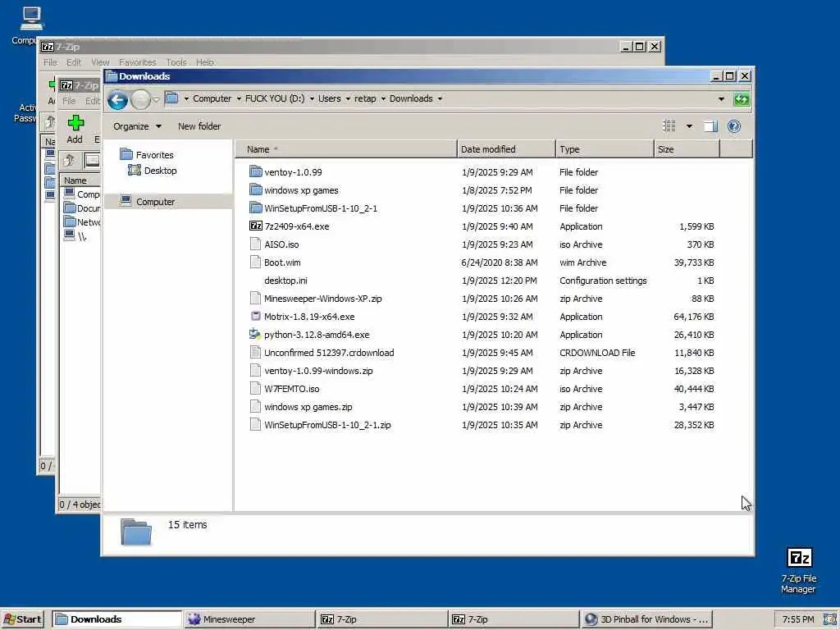
Task: Click the FUCK YOU (D:) breadcrumb segment
Action: tap(274, 98)
